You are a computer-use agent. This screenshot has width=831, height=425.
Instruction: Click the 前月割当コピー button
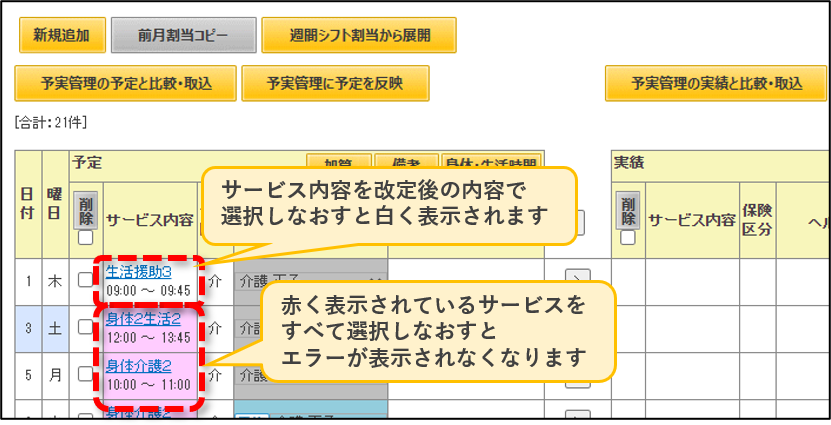(183, 35)
